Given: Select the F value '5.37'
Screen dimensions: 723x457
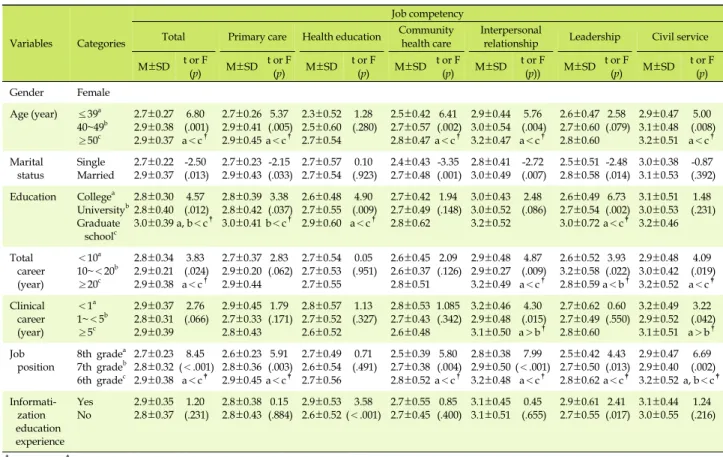Looking at the screenshot, I should (279, 114).
